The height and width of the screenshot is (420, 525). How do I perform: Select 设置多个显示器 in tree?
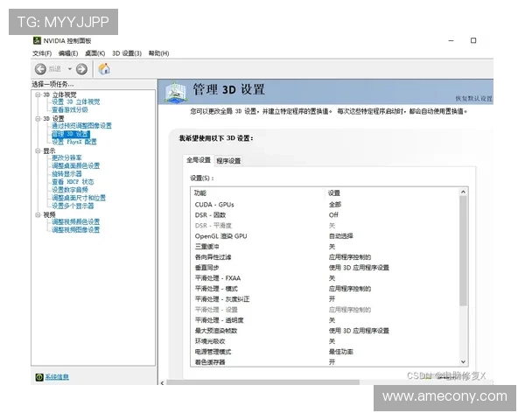(73, 206)
